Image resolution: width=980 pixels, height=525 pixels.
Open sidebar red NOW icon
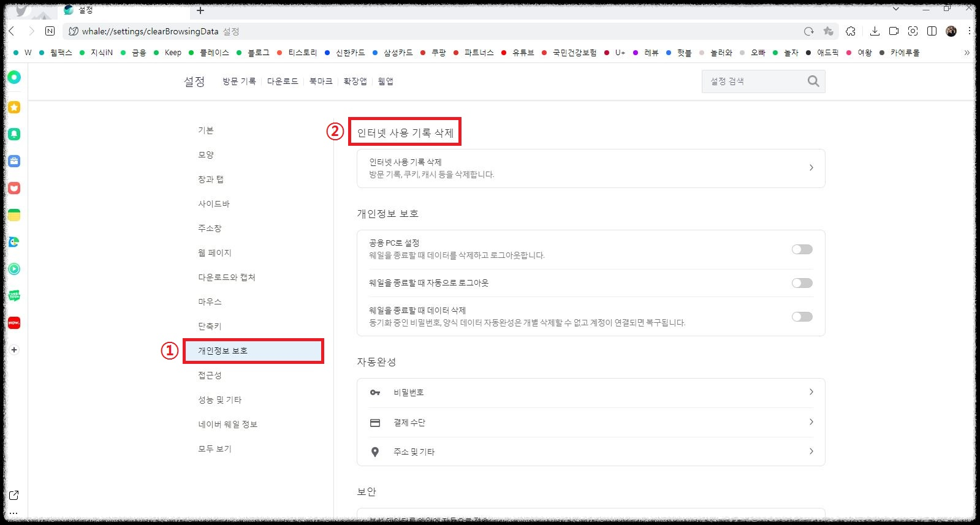coord(14,323)
